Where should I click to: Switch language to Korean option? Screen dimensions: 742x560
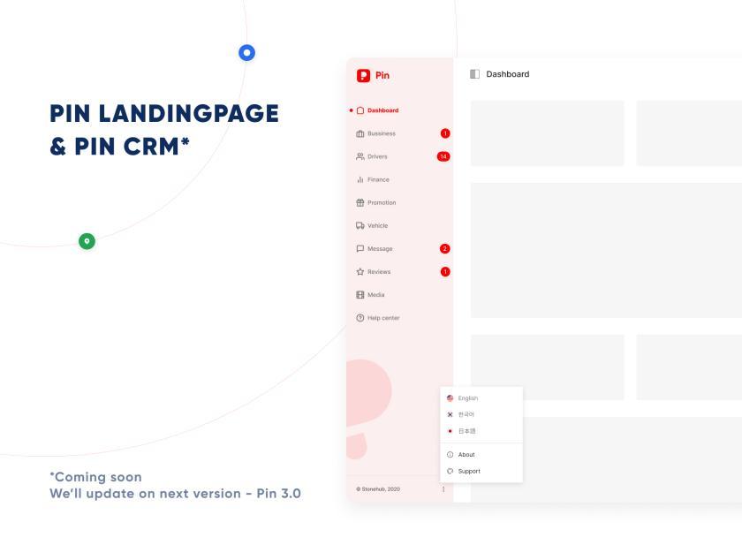[x=460, y=414]
